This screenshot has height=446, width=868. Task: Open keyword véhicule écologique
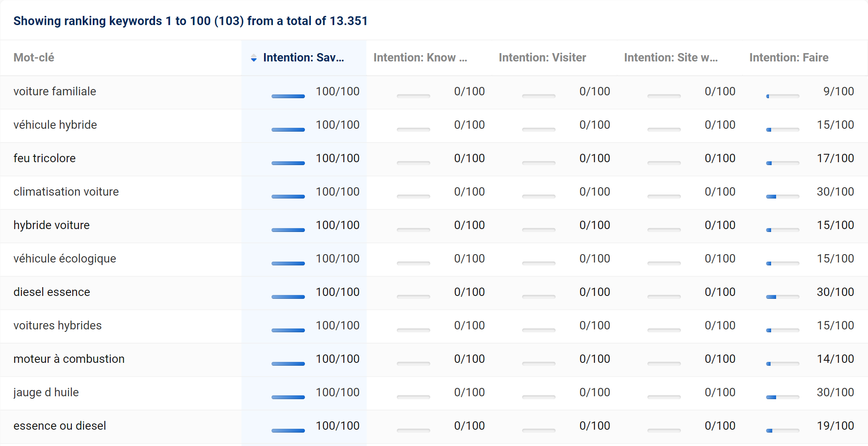[65, 259]
